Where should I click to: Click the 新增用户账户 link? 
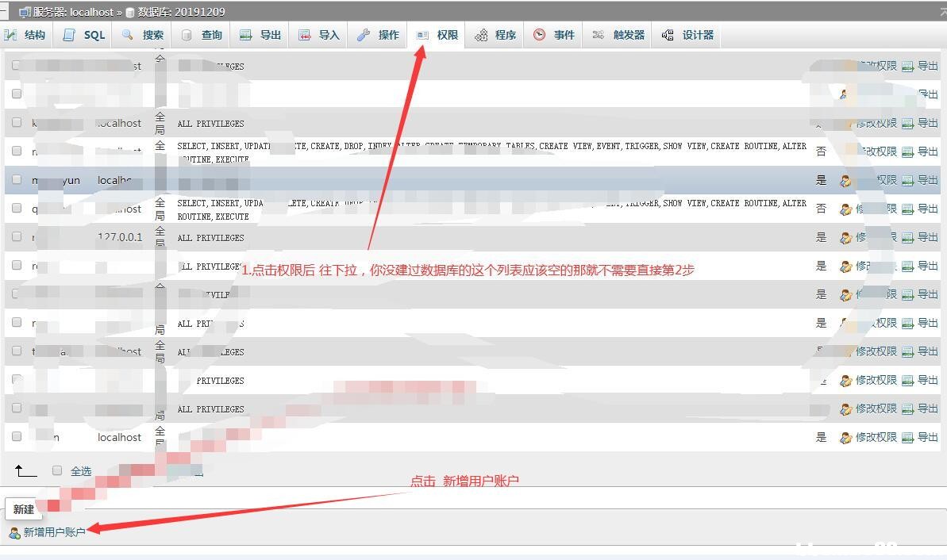pos(54,532)
